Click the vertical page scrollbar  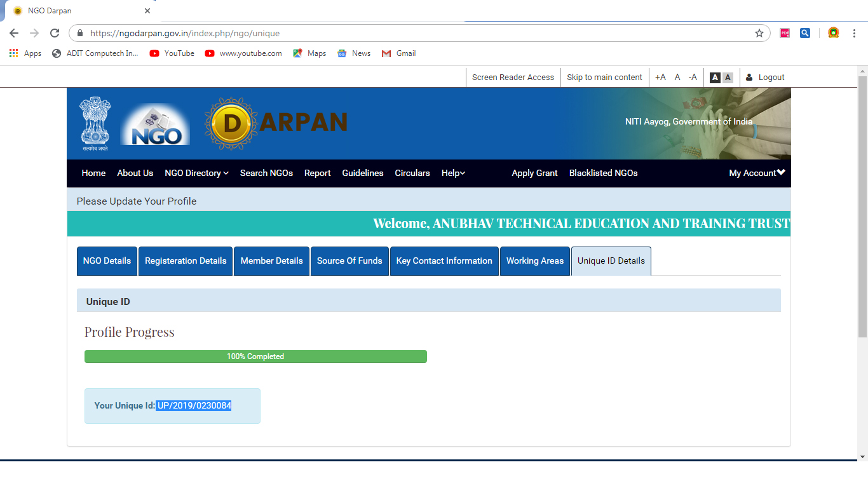tap(862, 207)
